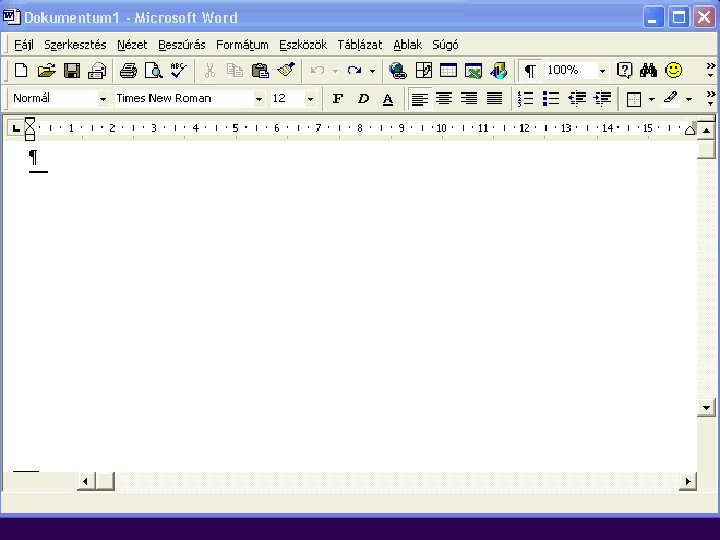
Task: Open the Súgó menu
Action: click(x=445, y=45)
